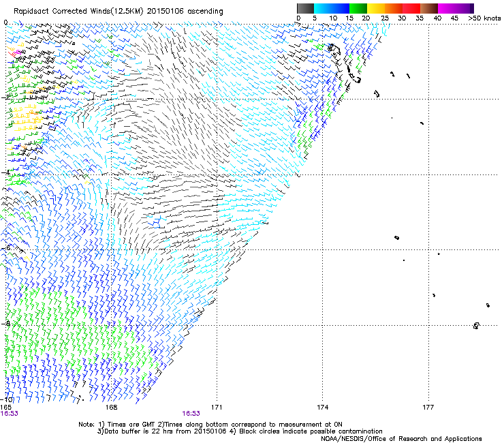Click the purple 16:53 time near 171
The width and height of the screenshot is (504, 443).
click(191, 414)
